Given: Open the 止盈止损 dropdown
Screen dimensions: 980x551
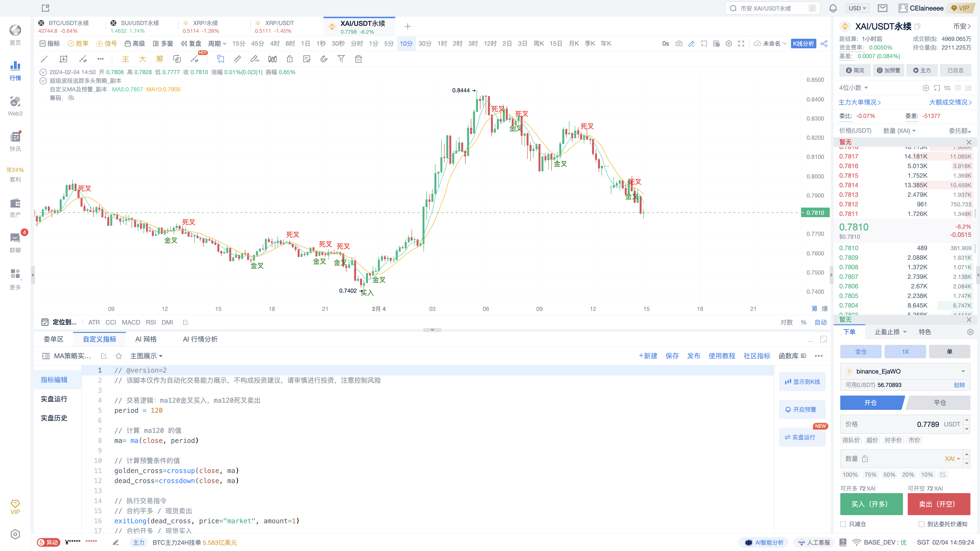Looking at the screenshot, I should pos(891,332).
